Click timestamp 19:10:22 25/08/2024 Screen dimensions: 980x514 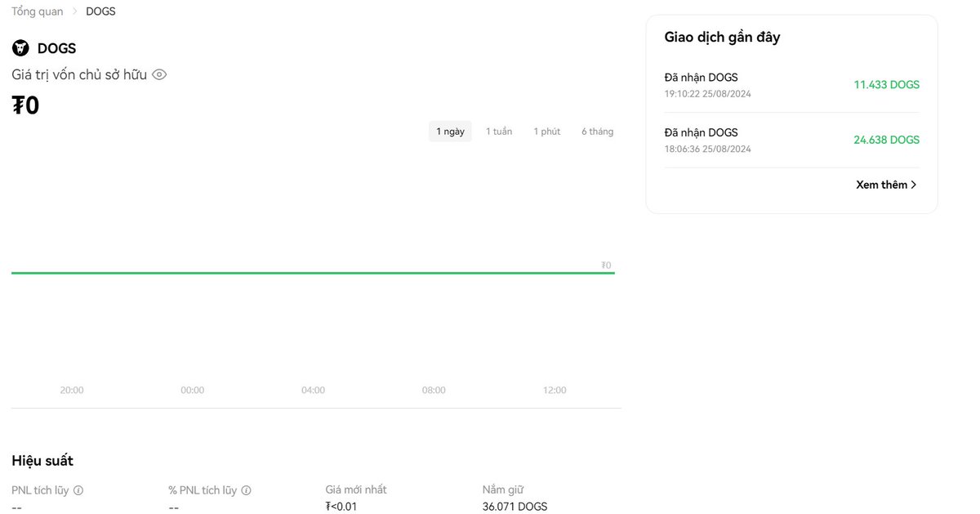pyautogui.click(x=708, y=94)
